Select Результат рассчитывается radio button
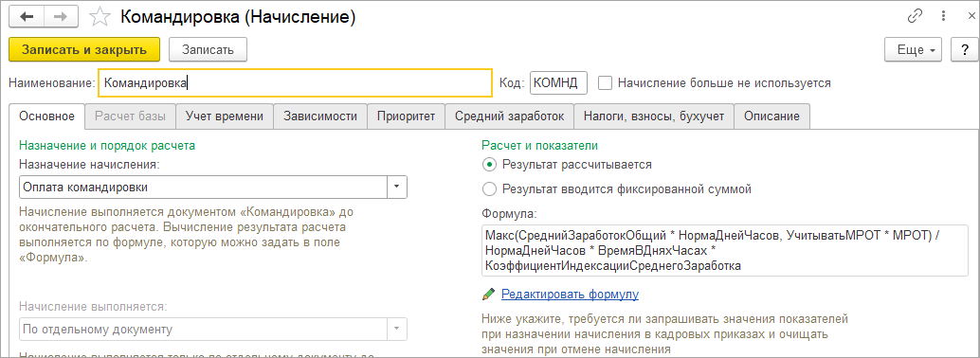Viewport: 980px width, 358px height. (x=490, y=165)
